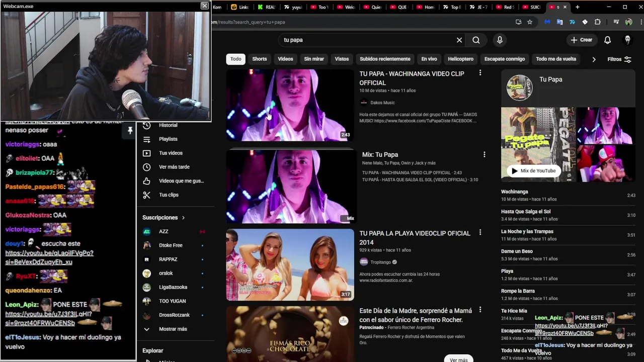
Task: Open a new browser tab
Action: coord(578,7)
